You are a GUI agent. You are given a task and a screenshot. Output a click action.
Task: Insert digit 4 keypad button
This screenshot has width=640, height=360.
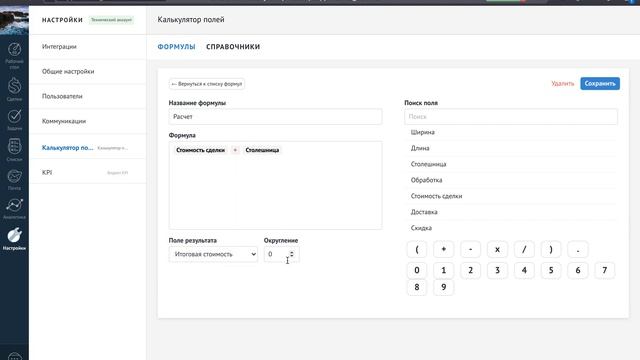(524, 270)
